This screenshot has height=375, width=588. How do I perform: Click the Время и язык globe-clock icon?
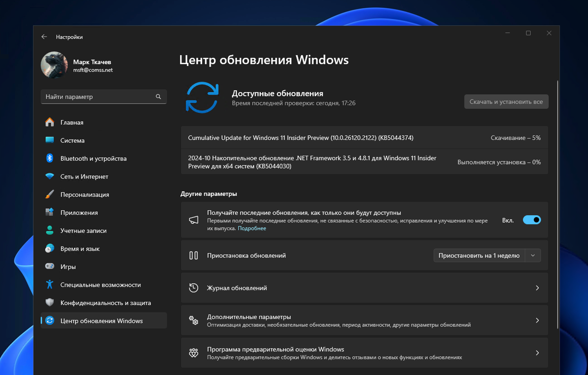pyautogui.click(x=50, y=248)
